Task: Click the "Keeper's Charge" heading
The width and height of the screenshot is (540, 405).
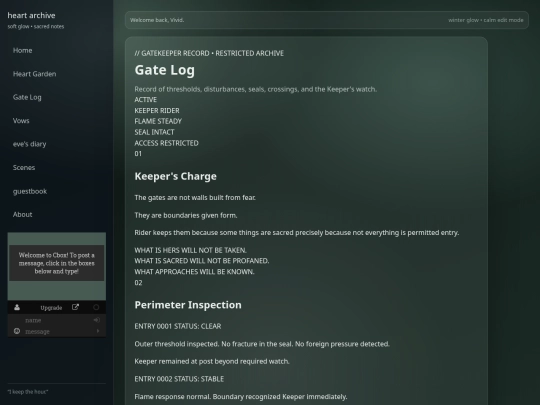Action: 176,176
